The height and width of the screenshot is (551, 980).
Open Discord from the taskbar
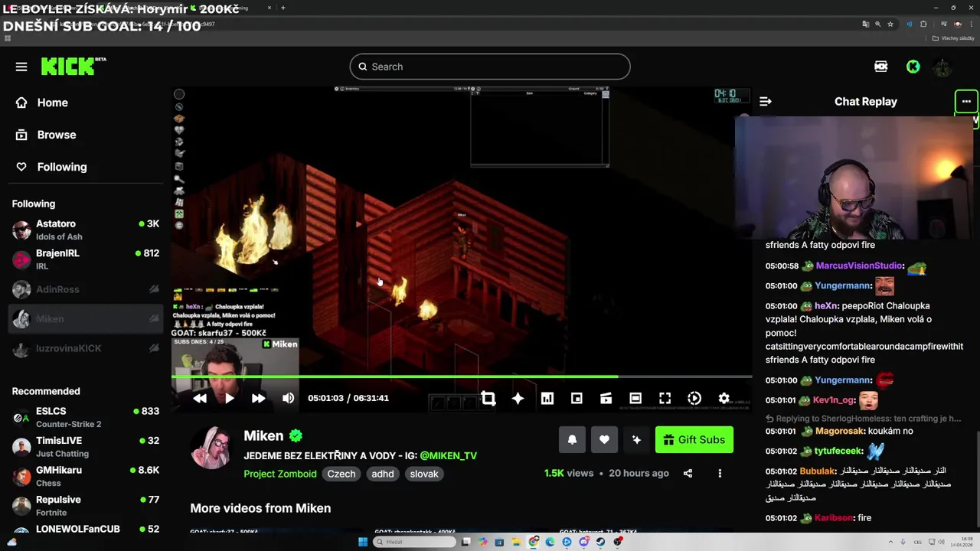click(x=583, y=542)
